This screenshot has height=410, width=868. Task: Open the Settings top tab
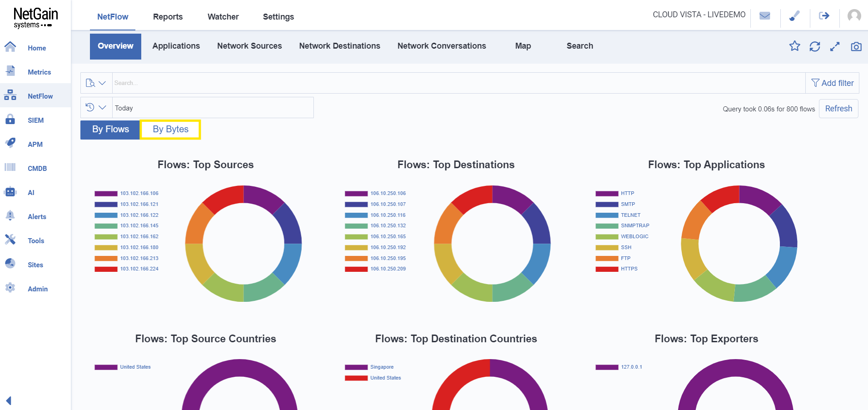tap(278, 17)
